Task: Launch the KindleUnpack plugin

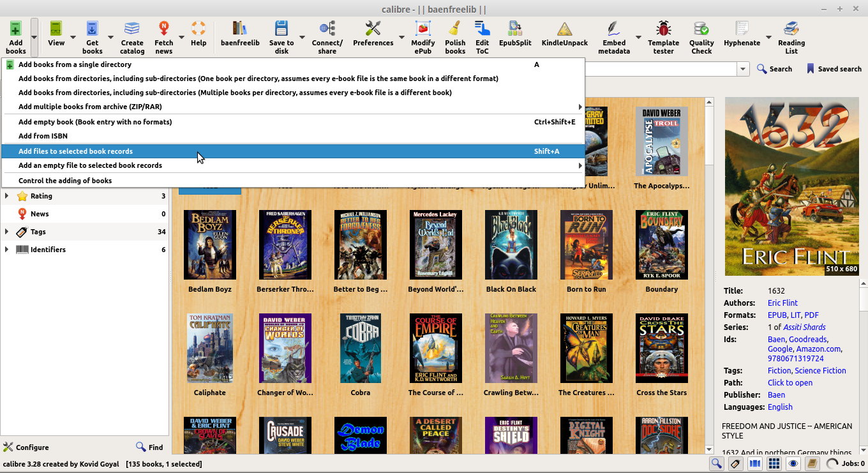Action: coord(565,29)
